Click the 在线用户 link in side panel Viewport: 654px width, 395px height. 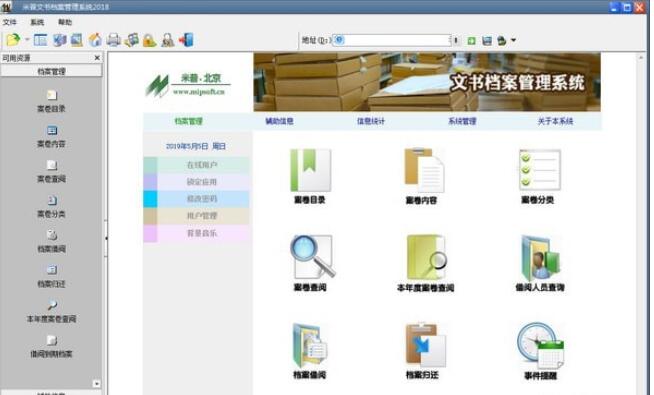[x=202, y=165]
